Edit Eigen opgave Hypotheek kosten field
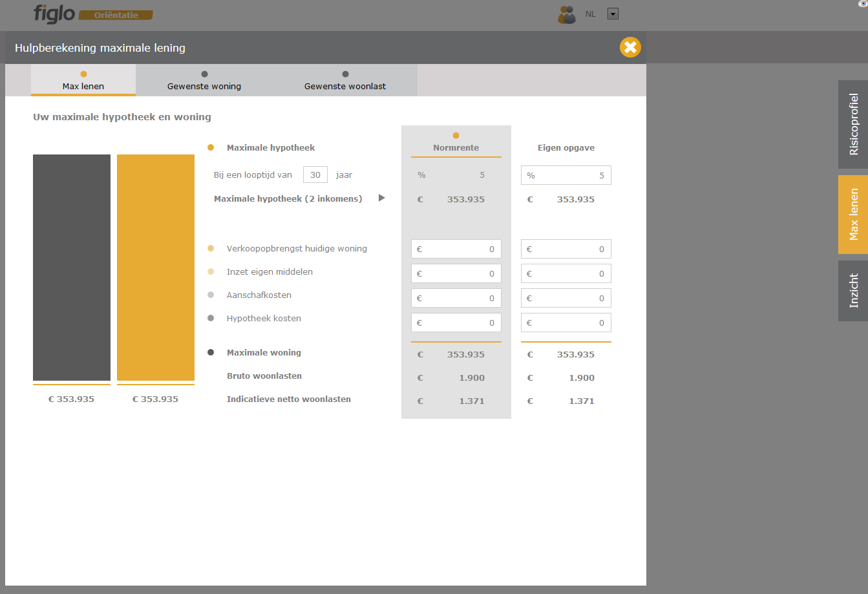Screen dimensions: 868x594 coord(566,323)
